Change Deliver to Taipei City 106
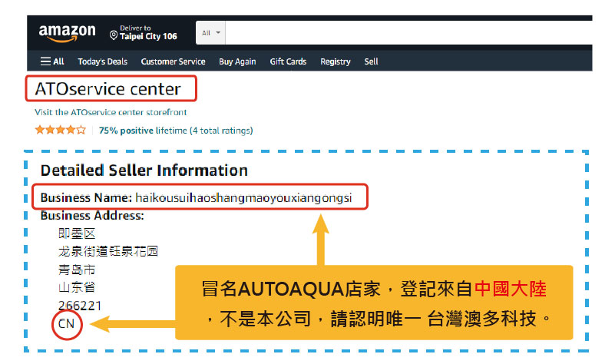The image size is (615, 364). coord(143,32)
